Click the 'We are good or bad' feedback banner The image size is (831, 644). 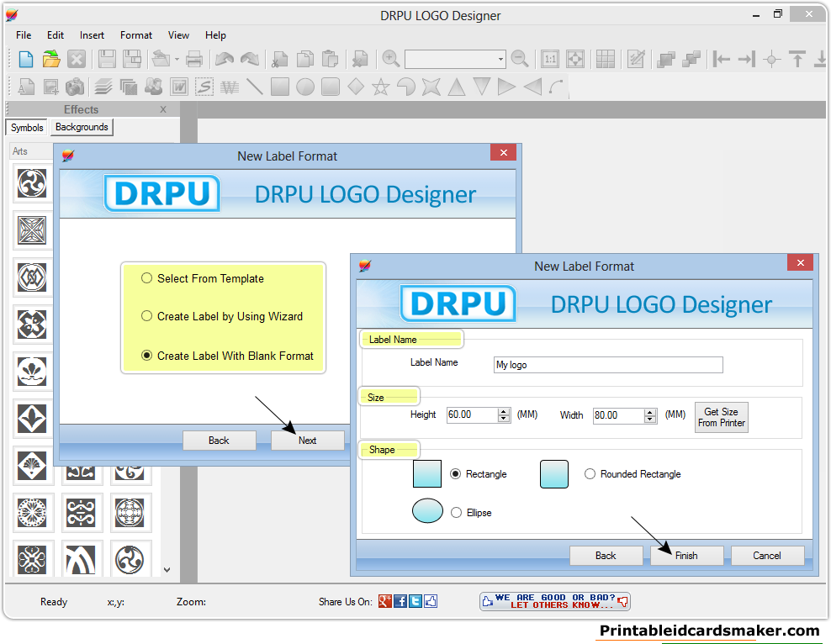point(555,601)
